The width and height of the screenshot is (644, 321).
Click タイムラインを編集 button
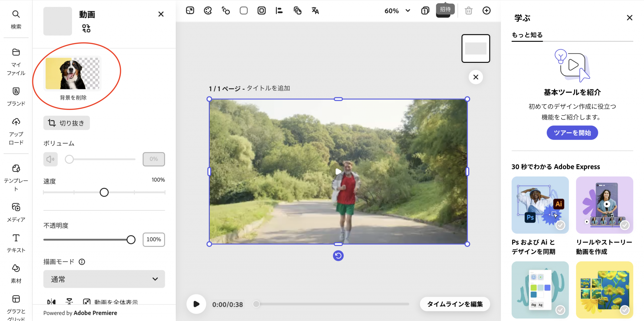pyautogui.click(x=455, y=304)
